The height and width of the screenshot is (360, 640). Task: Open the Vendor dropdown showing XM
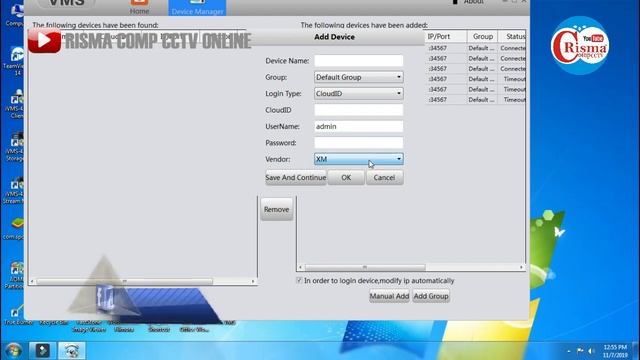click(x=358, y=159)
